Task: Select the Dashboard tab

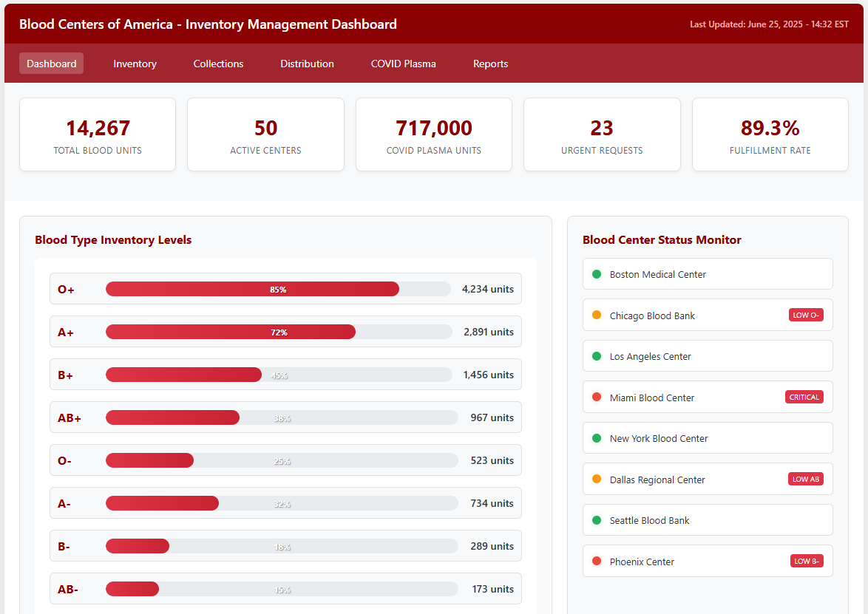Action: click(x=52, y=64)
